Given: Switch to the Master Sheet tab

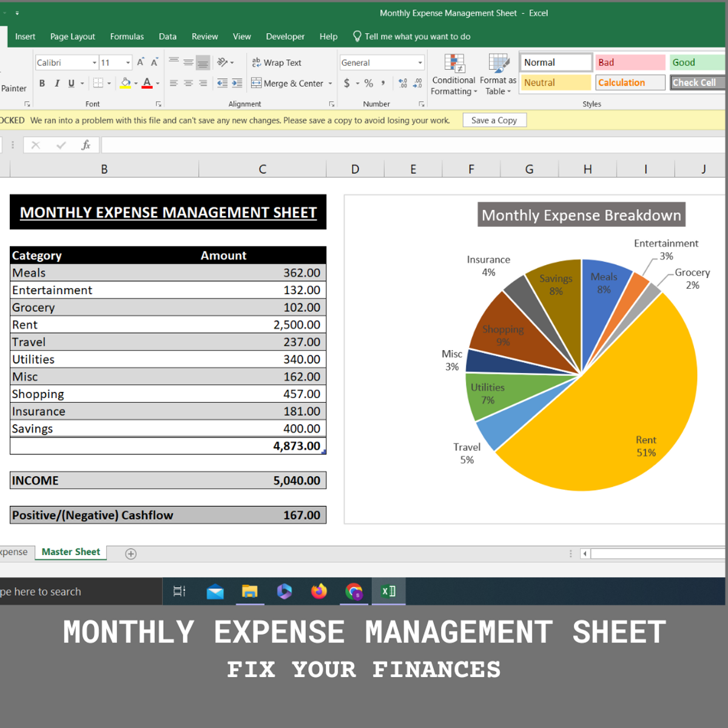Looking at the screenshot, I should [71, 552].
